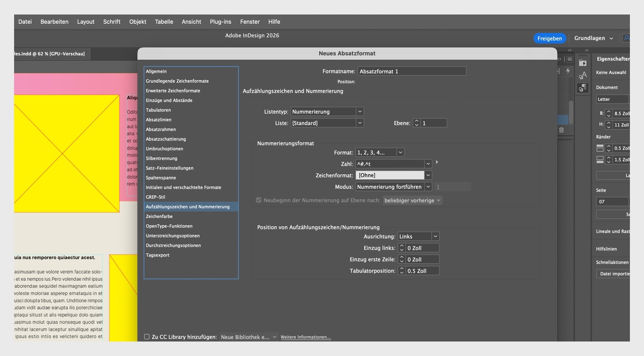Enable Zu CC Library hinzufügen checkbox
The image size is (644, 356).
tap(147, 337)
